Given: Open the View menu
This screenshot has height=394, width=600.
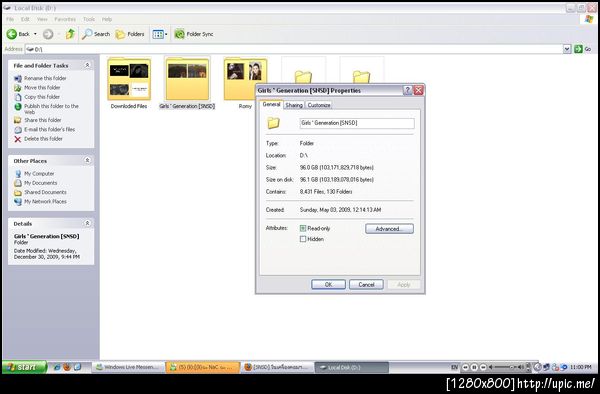Looking at the screenshot, I should (x=42, y=19).
